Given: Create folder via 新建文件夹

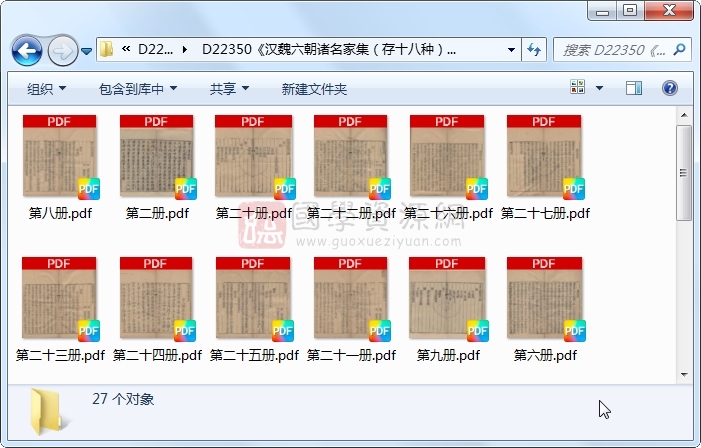Looking at the screenshot, I should [314, 89].
